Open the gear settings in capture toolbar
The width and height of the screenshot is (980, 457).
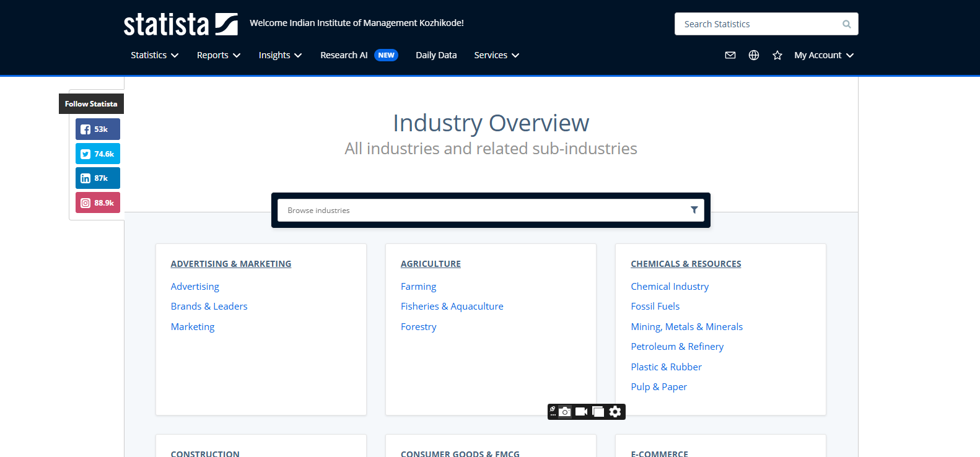coord(615,412)
